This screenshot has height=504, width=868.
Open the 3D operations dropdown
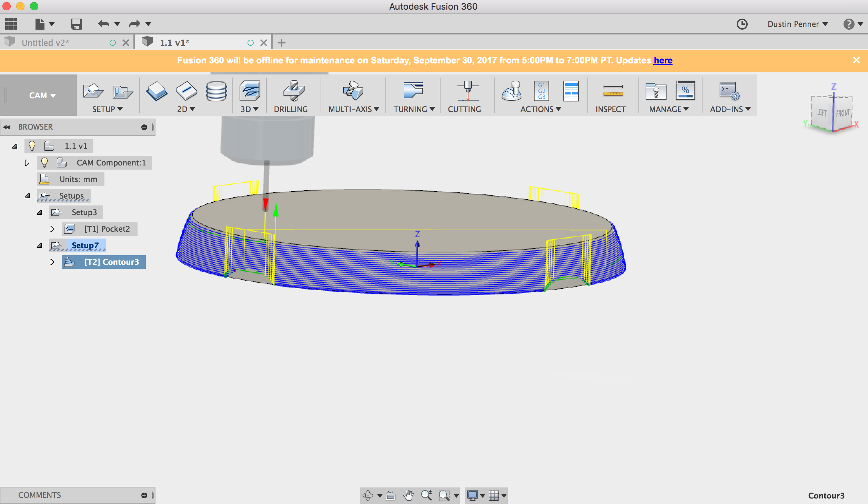tap(250, 109)
